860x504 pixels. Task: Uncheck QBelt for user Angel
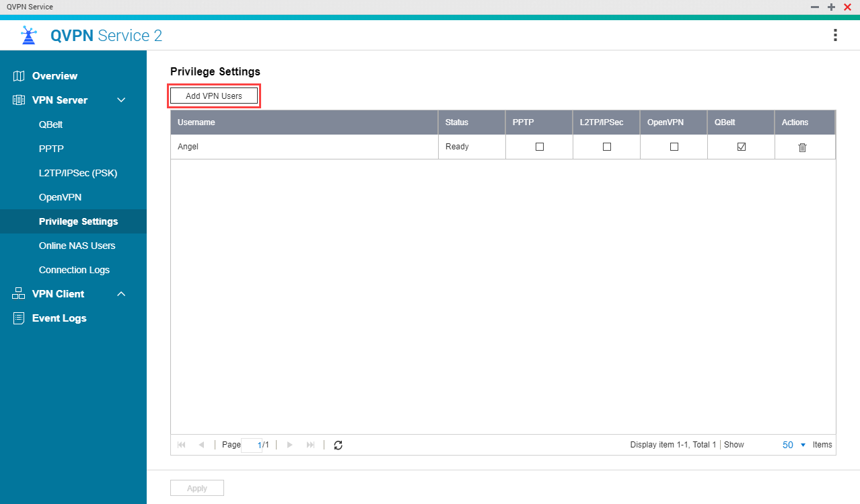pos(741,147)
